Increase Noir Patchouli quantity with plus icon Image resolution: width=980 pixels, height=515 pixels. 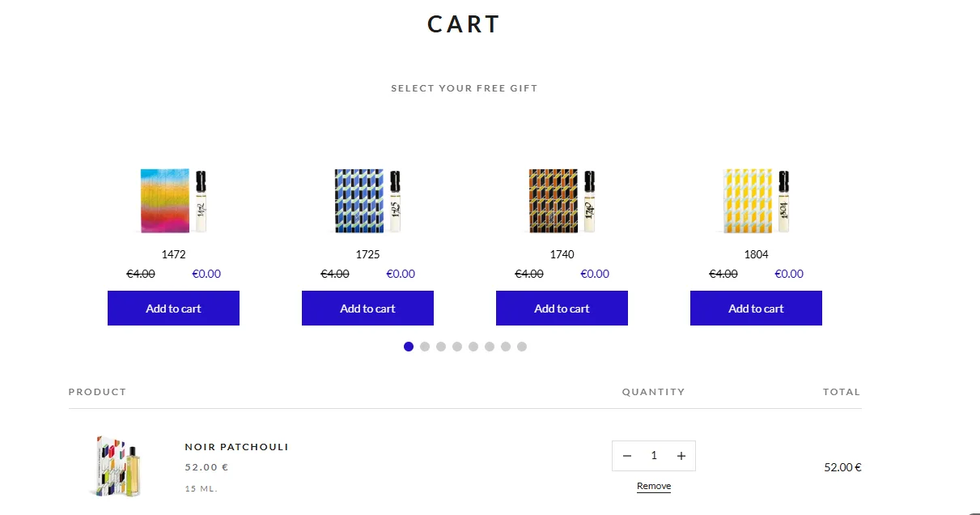[x=681, y=456]
